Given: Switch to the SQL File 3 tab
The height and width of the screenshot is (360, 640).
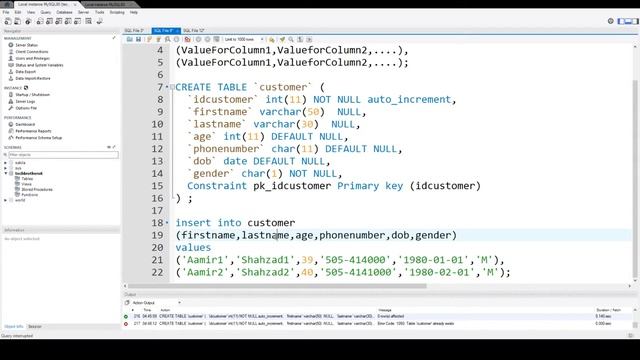Looking at the screenshot, I should [x=134, y=31].
